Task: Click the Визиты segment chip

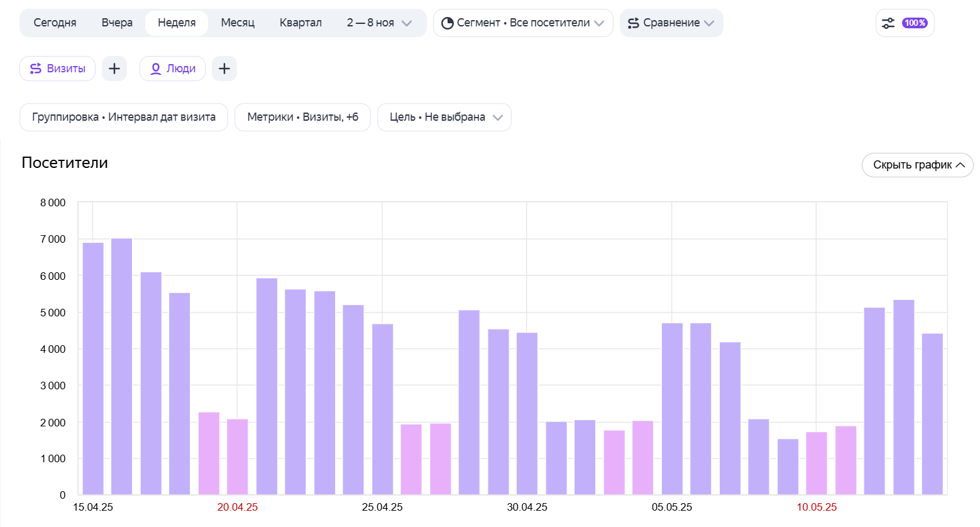Action: (x=57, y=69)
